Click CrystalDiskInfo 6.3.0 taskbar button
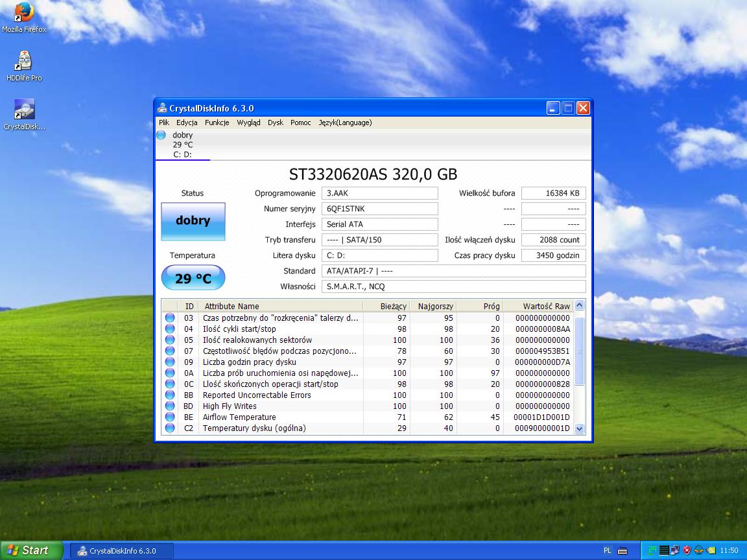Viewport: 747px width, 560px height. 122,550
